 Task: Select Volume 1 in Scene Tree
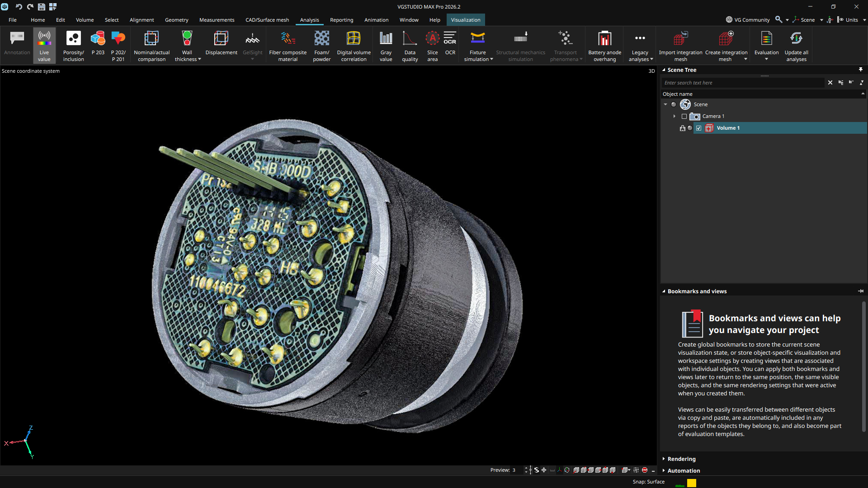pos(728,128)
